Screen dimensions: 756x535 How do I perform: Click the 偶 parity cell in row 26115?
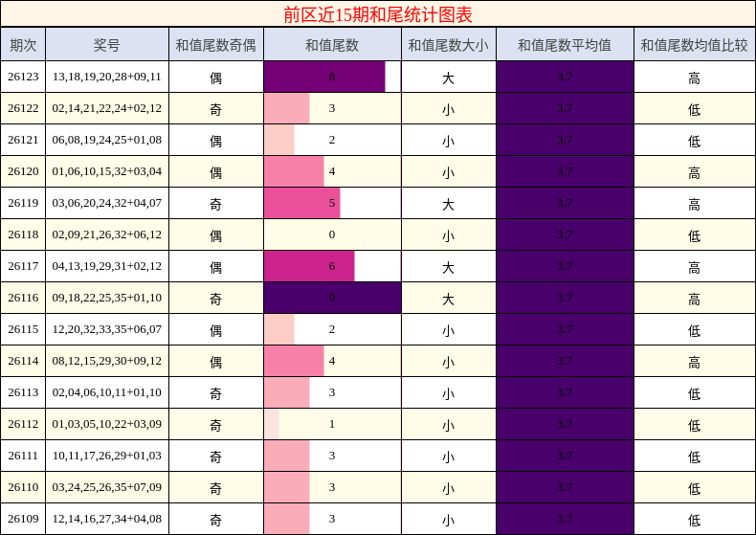tap(216, 329)
